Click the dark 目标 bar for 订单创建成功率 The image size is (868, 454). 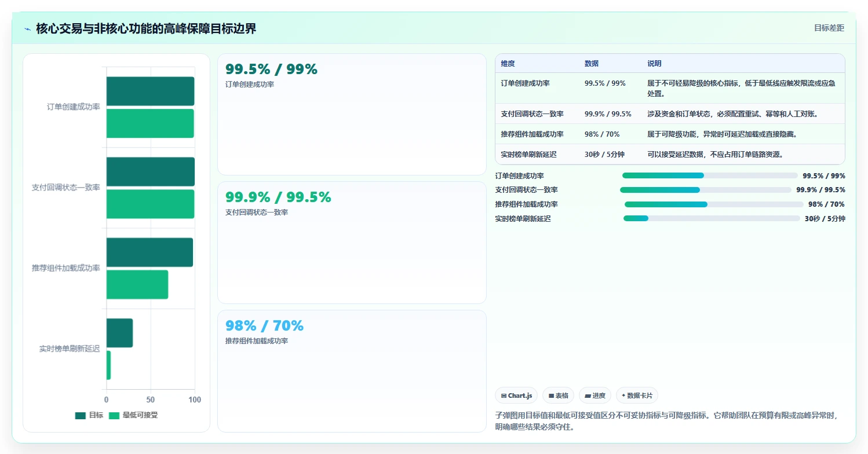(150, 91)
